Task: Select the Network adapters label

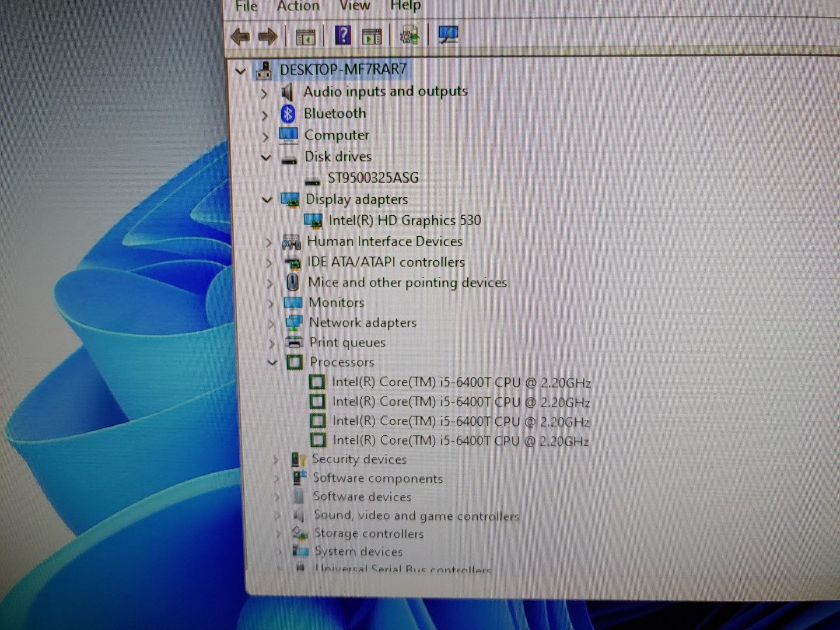Action: click(363, 323)
